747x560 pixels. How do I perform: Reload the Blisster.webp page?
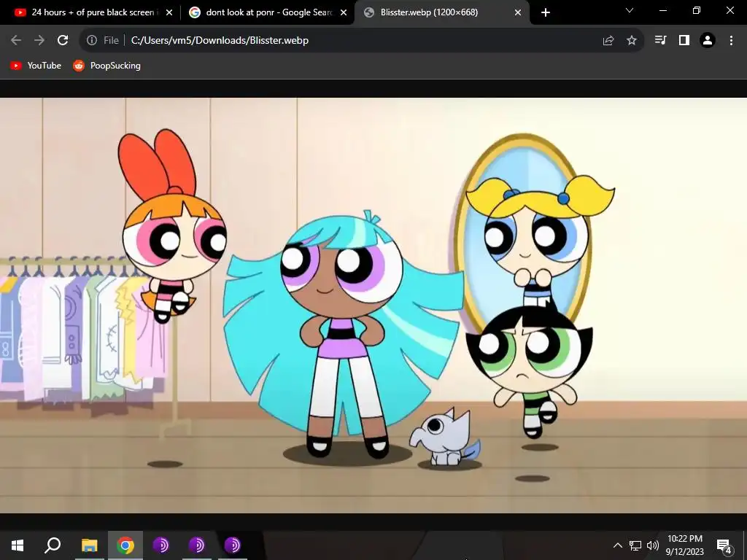pos(63,41)
